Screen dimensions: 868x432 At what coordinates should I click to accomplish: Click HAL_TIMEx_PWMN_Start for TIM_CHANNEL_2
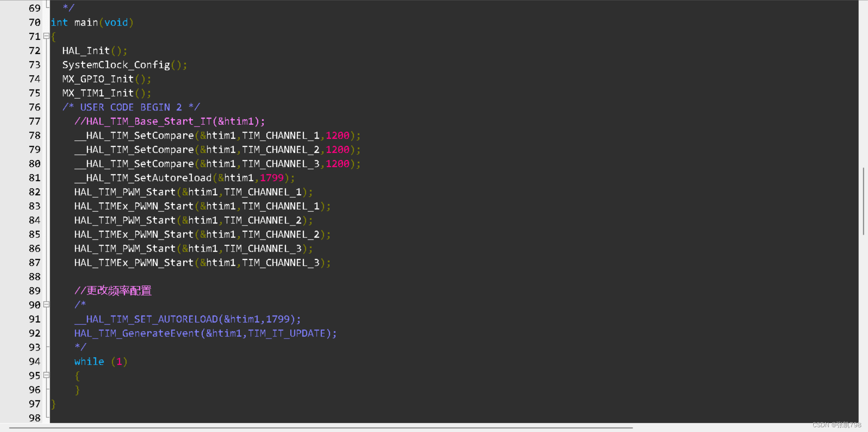tap(202, 234)
